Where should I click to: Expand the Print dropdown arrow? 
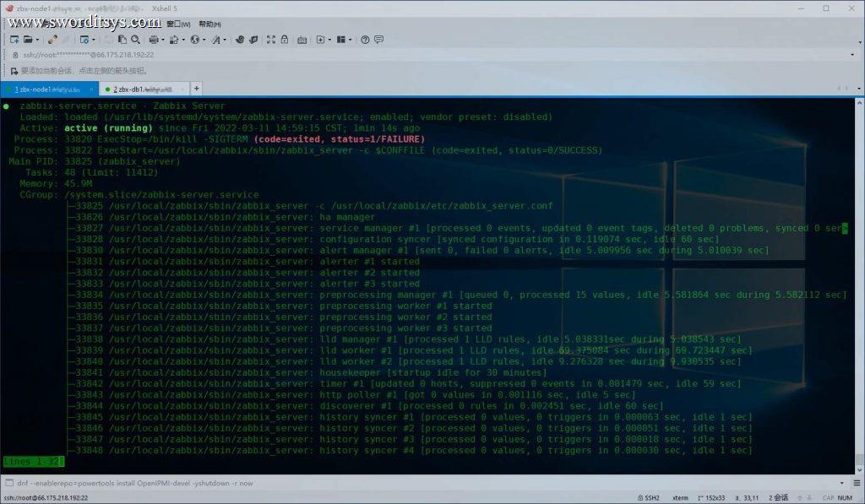[163, 40]
